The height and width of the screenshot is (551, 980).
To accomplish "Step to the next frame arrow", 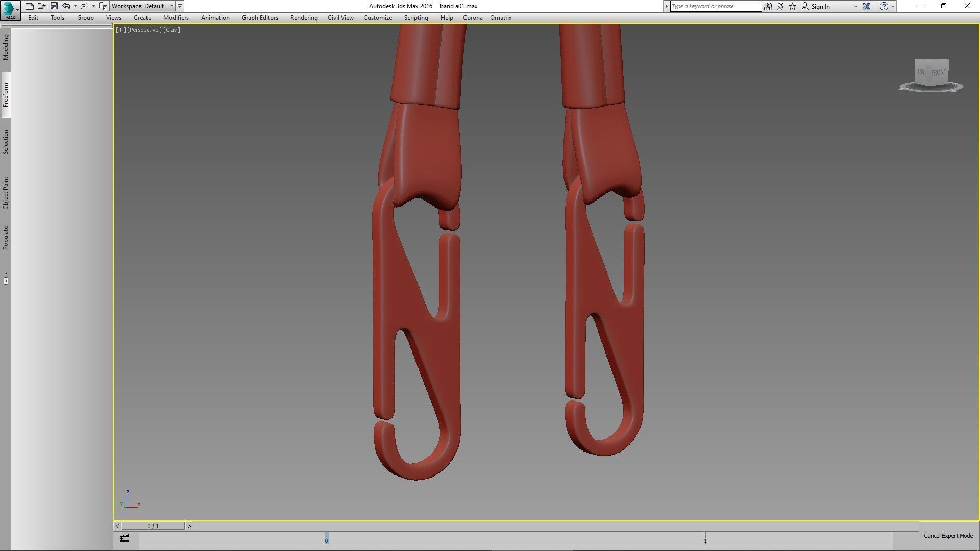I will click(189, 526).
